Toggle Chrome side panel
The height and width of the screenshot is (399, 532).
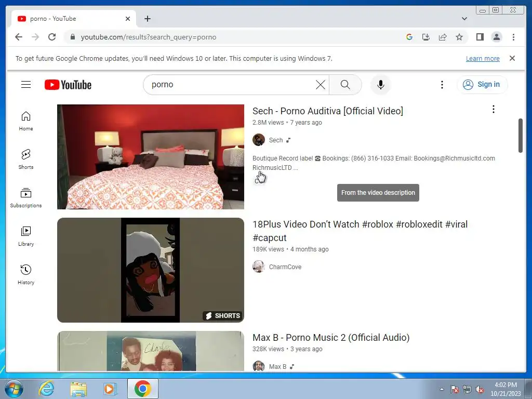480,37
